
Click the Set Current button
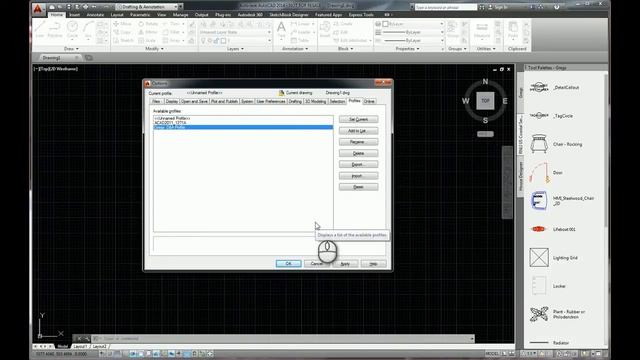click(x=358, y=119)
